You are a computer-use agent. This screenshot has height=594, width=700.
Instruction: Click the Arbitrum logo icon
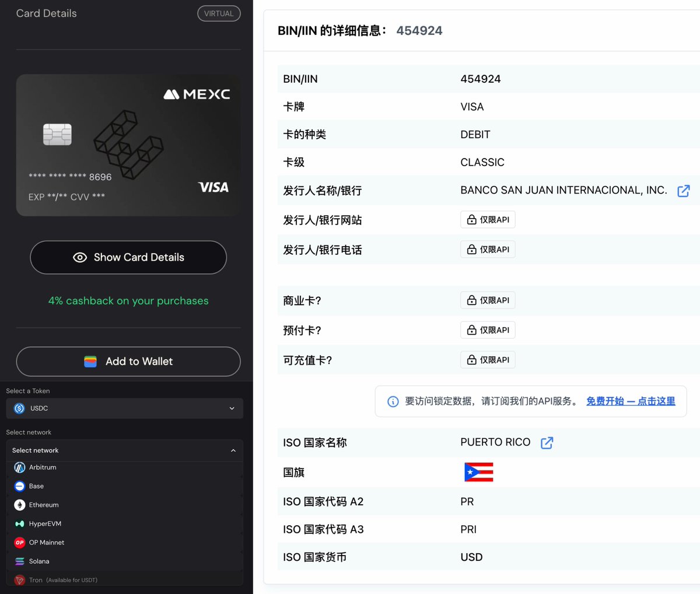(20, 468)
